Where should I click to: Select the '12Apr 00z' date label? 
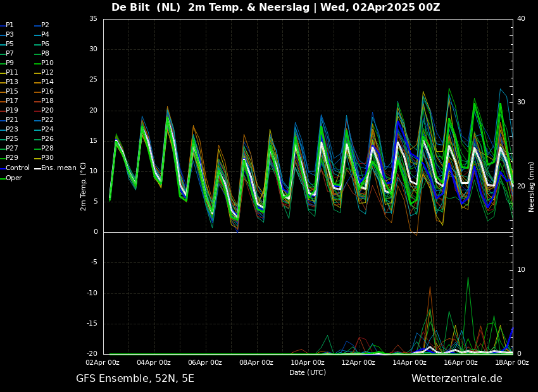point(358,362)
